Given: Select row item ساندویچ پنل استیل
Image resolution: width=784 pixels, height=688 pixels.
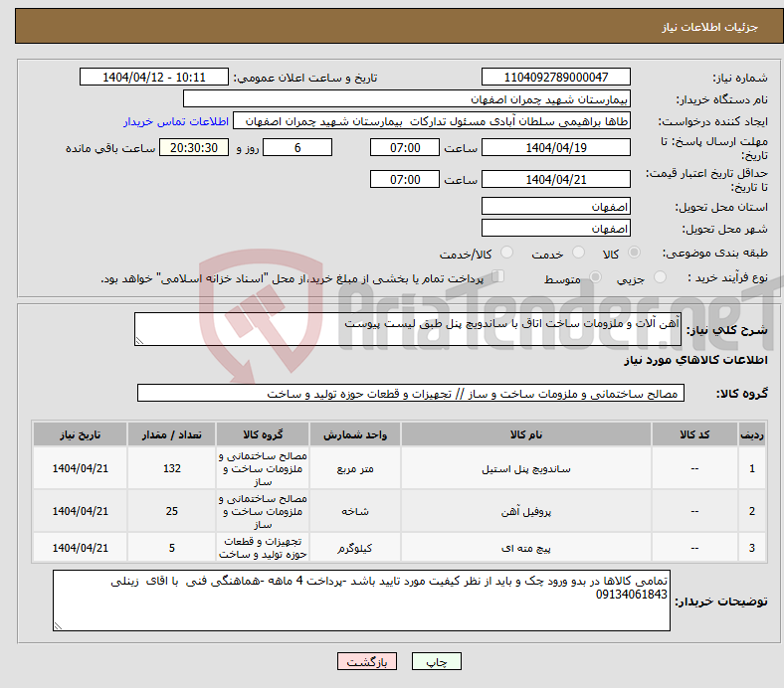Looking at the screenshot, I should coord(526,468).
